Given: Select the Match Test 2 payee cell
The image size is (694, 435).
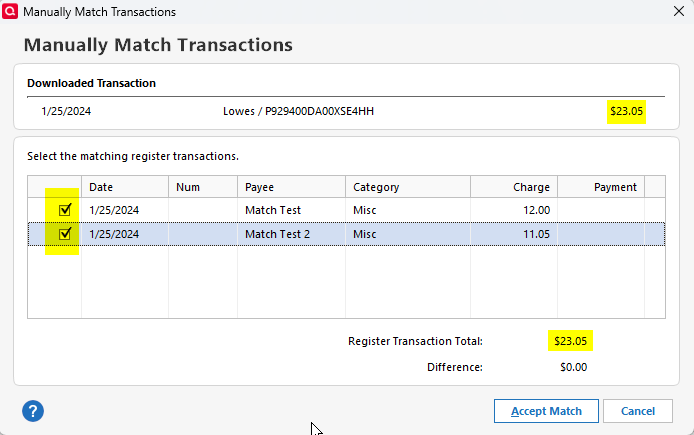Looking at the screenshot, I should [277, 234].
